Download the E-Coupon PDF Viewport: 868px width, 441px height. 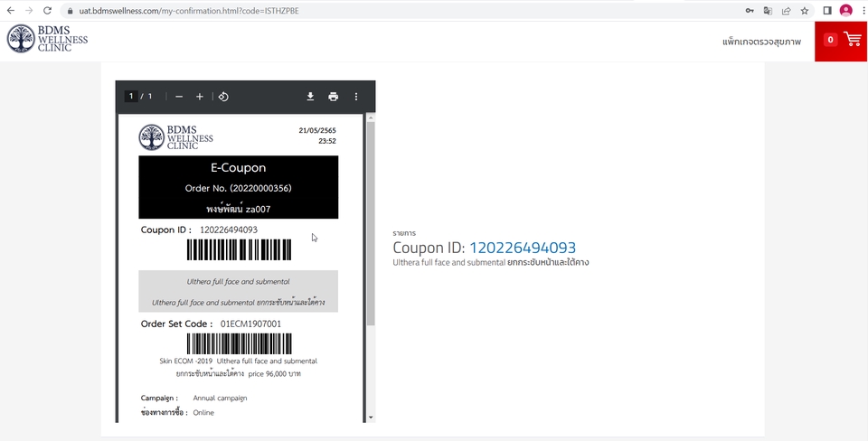[x=310, y=97]
